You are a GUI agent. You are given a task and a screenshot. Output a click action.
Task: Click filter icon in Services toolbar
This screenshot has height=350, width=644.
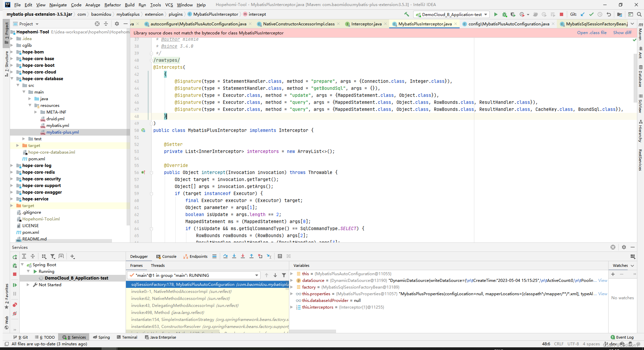pyautogui.click(x=52, y=256)
